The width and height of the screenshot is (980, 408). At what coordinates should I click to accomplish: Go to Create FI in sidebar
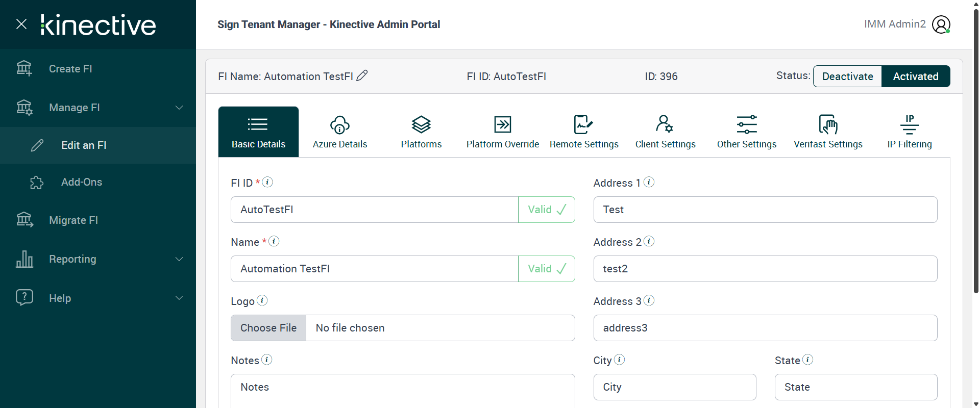[70, 69]
